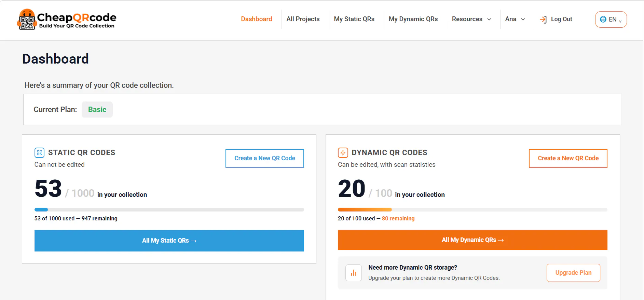Open My Static QRs nav item
Image resolution: width=644 pixels, height=300 pixels.
[x=354, y=19]
